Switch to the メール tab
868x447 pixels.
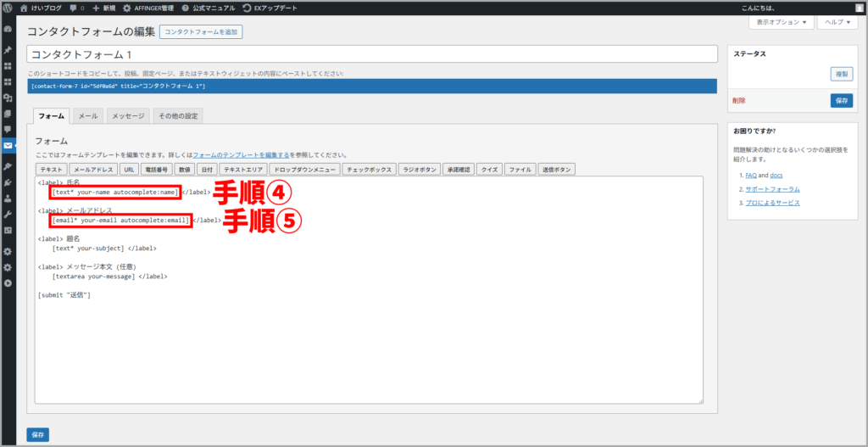tap(87, 115)
